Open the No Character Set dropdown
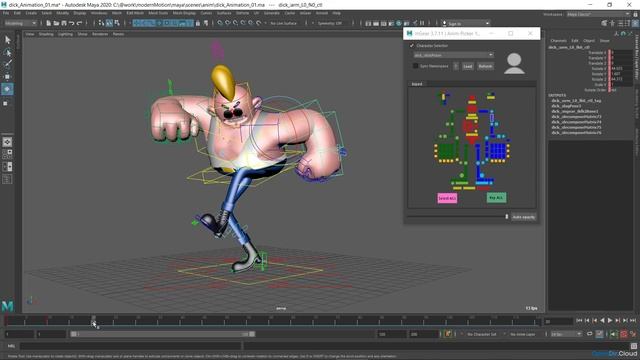640x360 pixels. tap(482, 334)
